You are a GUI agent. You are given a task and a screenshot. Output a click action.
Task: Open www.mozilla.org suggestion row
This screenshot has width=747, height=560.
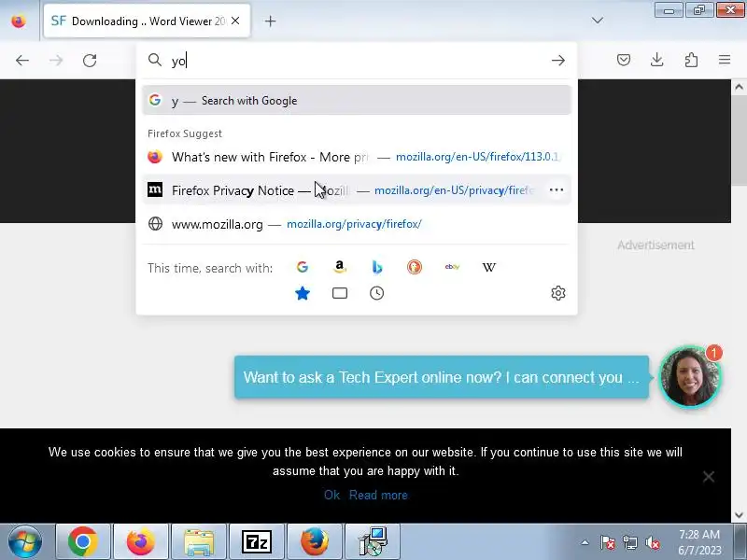pos(357,223)
